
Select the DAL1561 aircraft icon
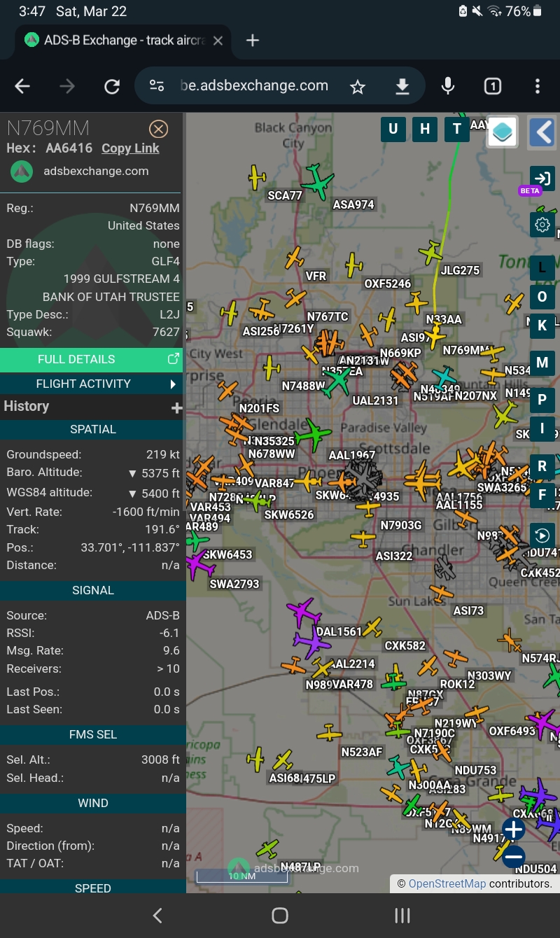(304, 612)
